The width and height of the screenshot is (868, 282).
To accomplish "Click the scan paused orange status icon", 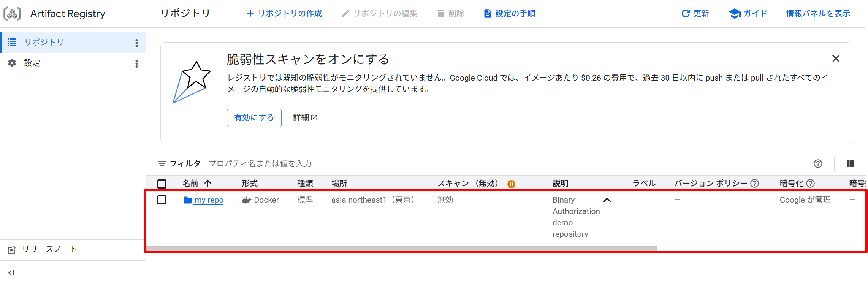I will [512, 184].
